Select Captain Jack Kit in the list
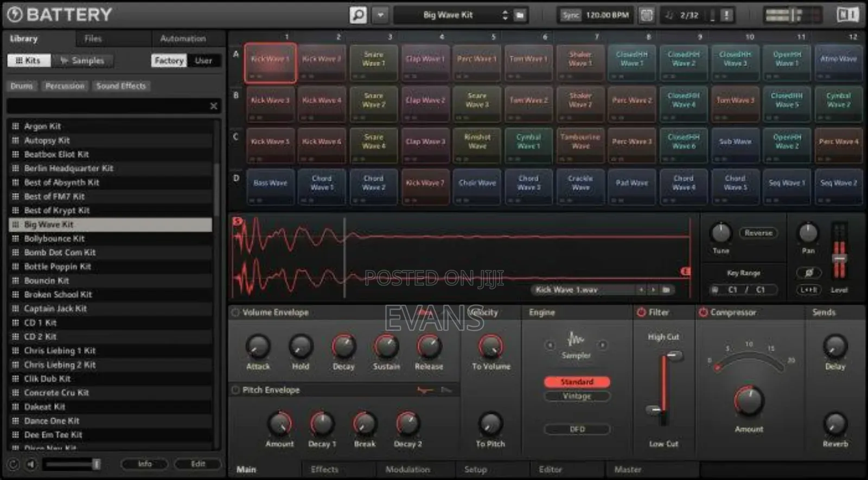The width and height of the screenshot is (868, 480). [x=111, y=309]
